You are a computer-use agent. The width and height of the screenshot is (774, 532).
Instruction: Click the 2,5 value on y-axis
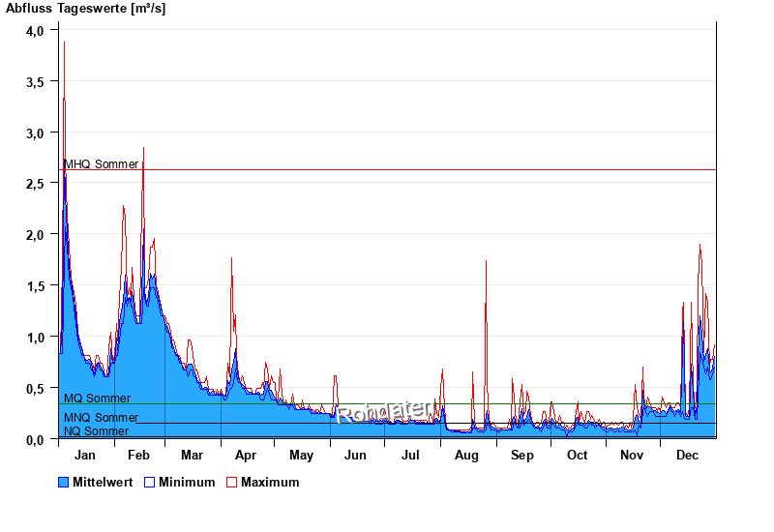pos(35,184)
